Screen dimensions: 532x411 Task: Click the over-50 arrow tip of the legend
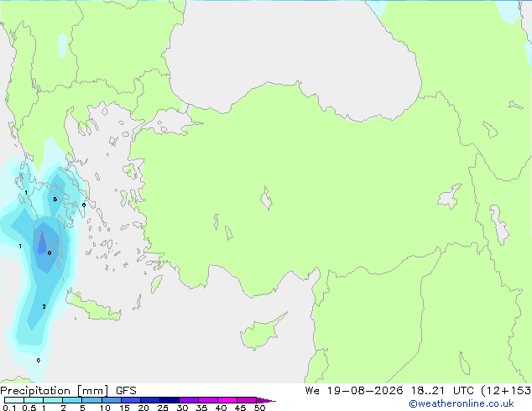[x=266, y=400]
